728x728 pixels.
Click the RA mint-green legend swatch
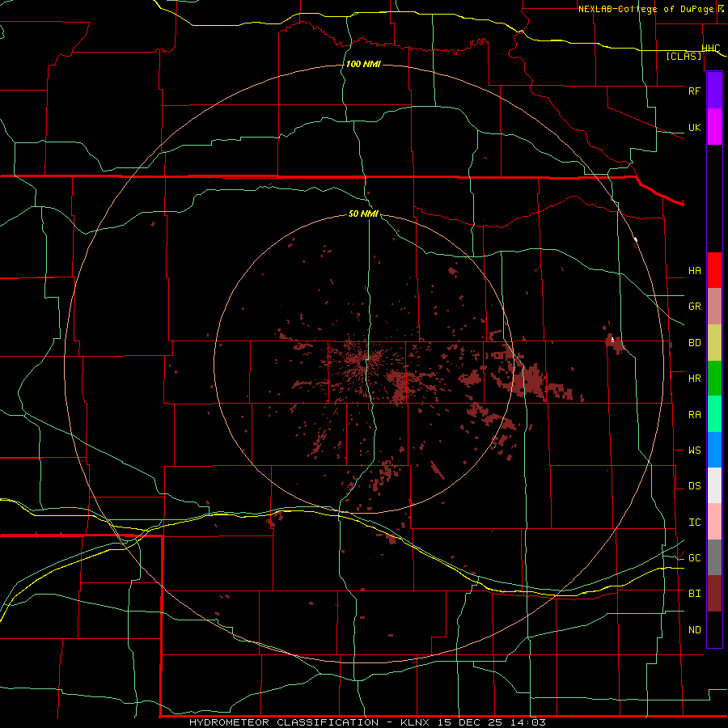[x=714, y=414]
